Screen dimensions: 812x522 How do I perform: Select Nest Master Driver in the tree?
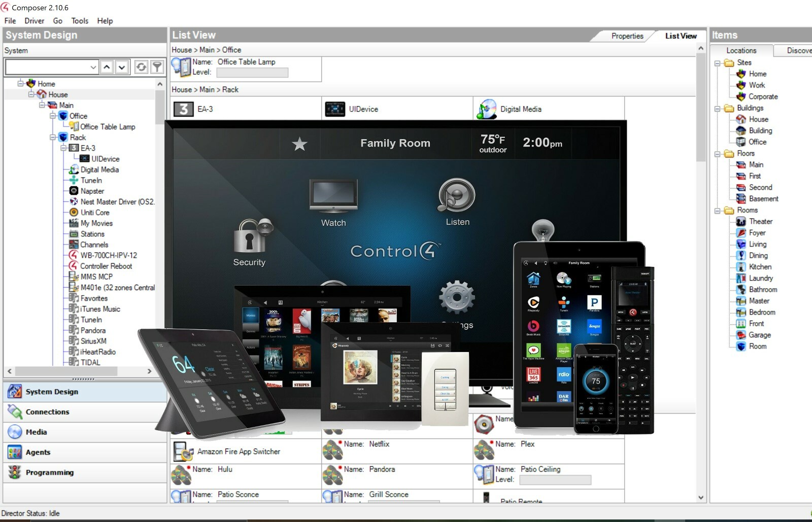click(117, 202)
